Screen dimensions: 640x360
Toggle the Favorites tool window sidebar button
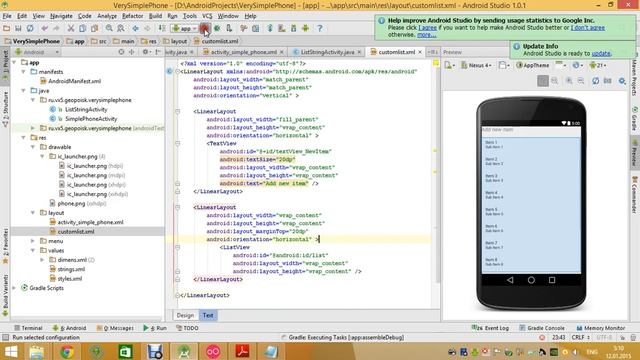click(5, 246)
